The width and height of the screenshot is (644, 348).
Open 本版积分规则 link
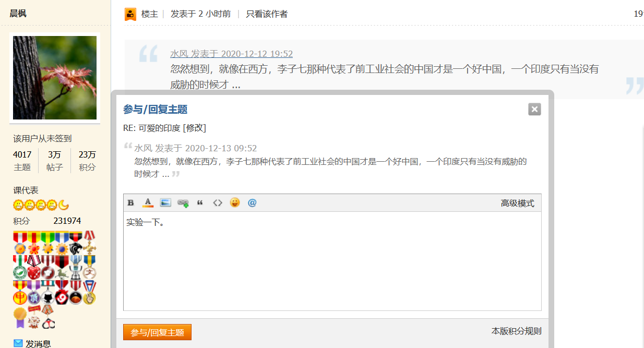pyautogui.click(x=516, y=331)
